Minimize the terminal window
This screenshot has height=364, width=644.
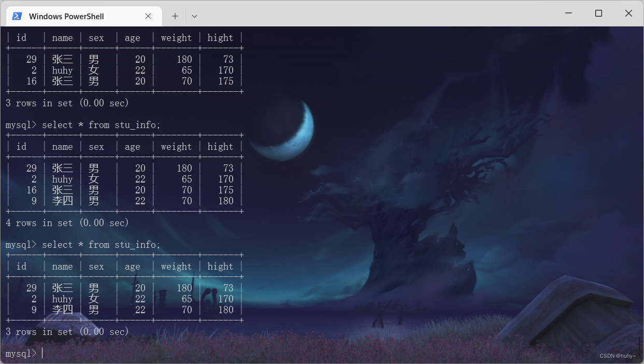pos(568,13)
